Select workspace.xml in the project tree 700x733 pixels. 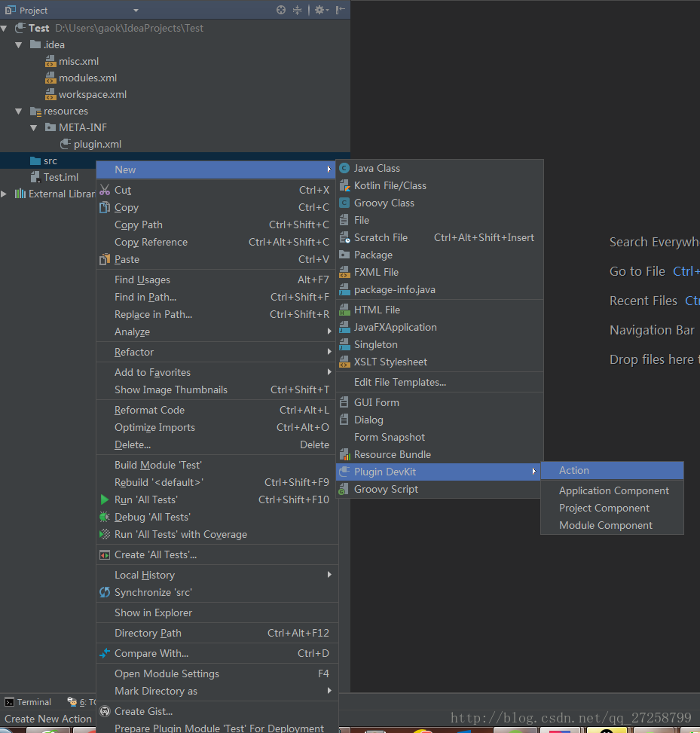coord(93,94)
